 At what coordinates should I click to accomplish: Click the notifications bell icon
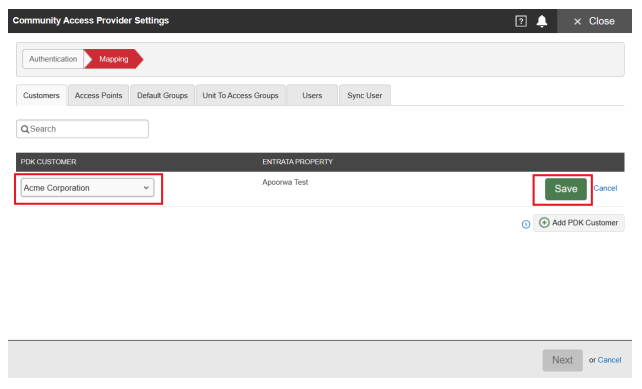[542, 21]
